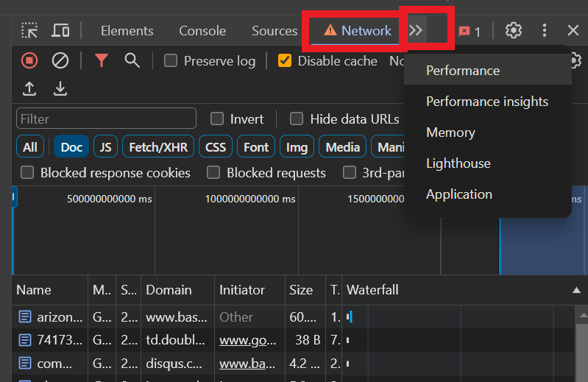Import a HAR file with the upload icon
The width and height of the screenshot is (588, 382).
tap(29, 89)
